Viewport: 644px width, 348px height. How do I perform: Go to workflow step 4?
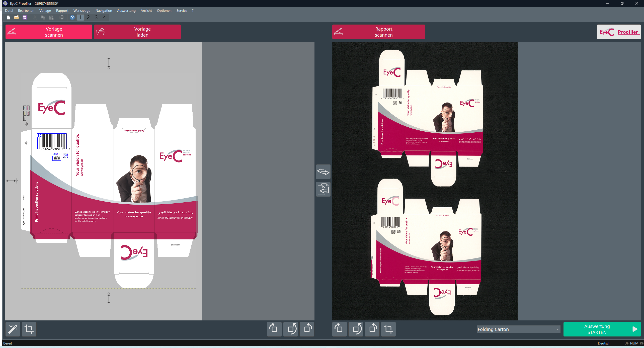point(104,18)
